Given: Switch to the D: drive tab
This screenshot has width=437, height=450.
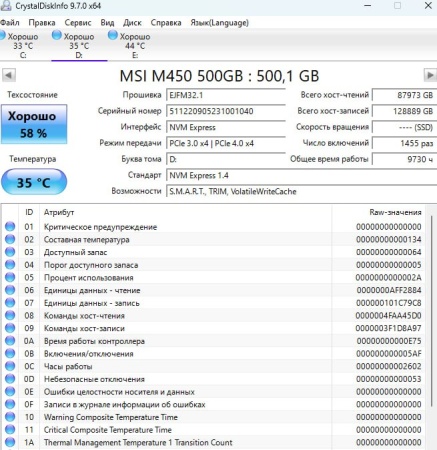Looking at the screenshot, I should [79, 45].
